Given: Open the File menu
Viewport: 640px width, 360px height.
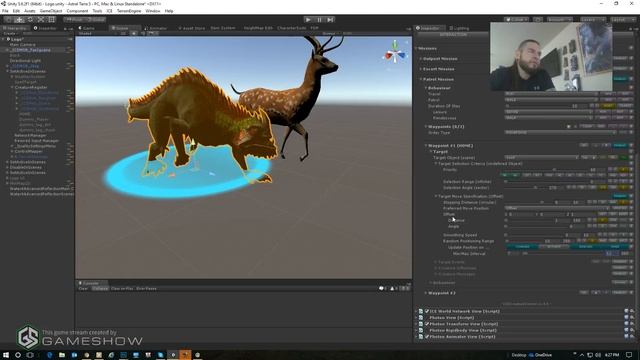Looking at the screenshot, I should click(5, 11).
